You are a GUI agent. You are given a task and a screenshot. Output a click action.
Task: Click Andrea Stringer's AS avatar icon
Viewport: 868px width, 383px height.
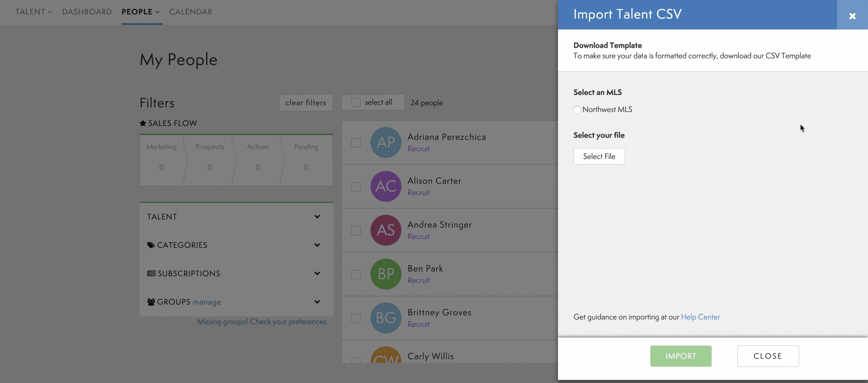[385, 230]
